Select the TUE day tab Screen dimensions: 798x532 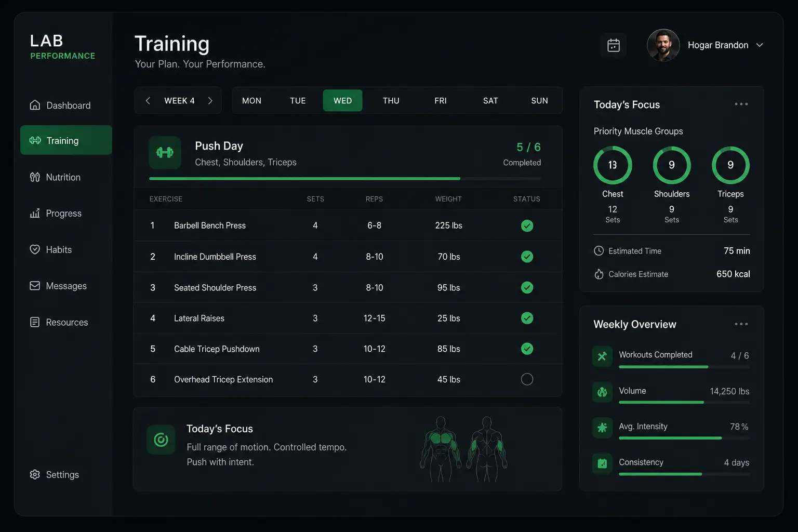tap(298, 101)
